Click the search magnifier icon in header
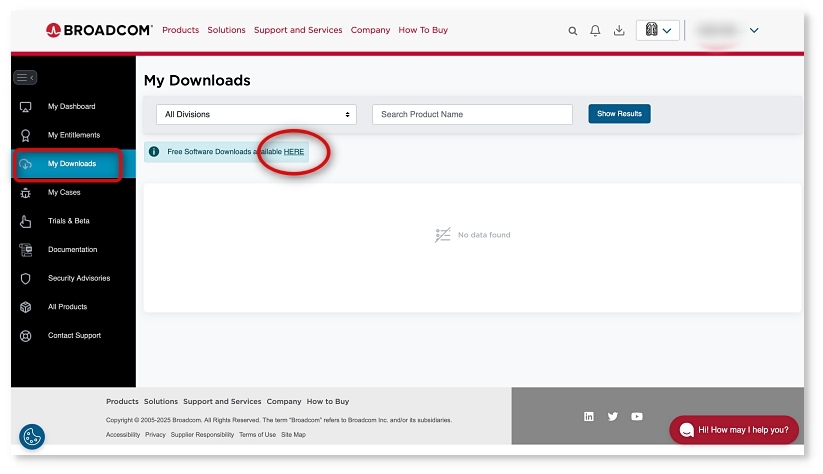The width and height of the screenshot is (823, 474). point(573,31)
